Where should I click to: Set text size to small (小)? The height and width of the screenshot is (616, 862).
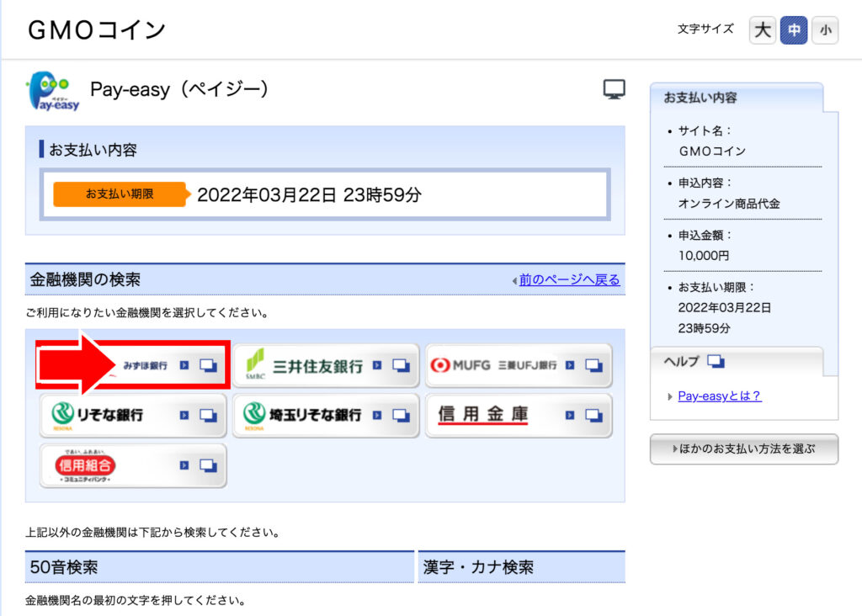[x=825, y=30]
